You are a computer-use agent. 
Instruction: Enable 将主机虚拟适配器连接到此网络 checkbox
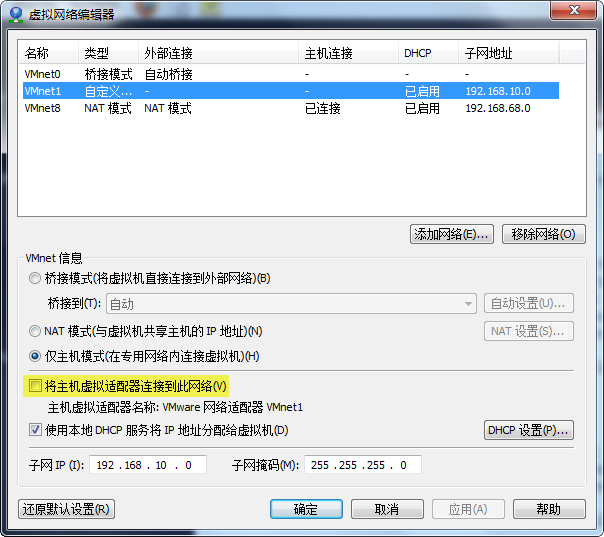[35, 386]
